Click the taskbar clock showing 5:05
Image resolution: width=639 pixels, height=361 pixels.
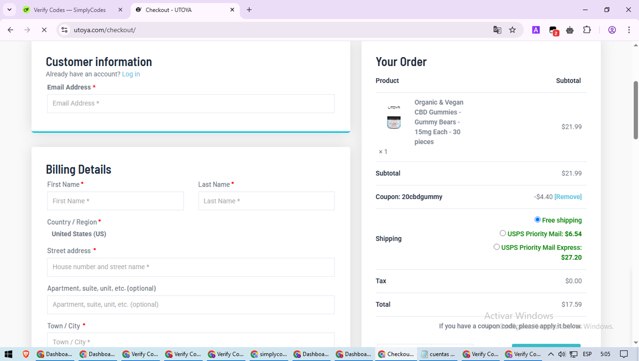606,354
